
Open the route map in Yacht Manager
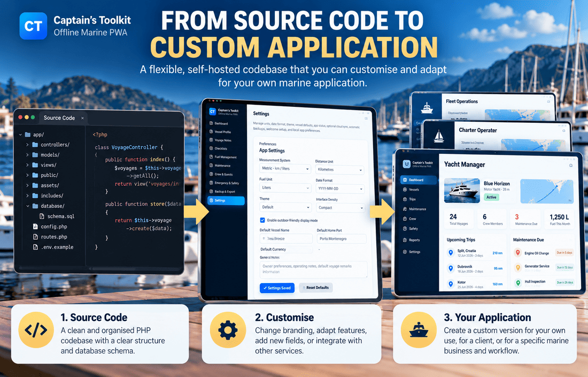point(547,192)
